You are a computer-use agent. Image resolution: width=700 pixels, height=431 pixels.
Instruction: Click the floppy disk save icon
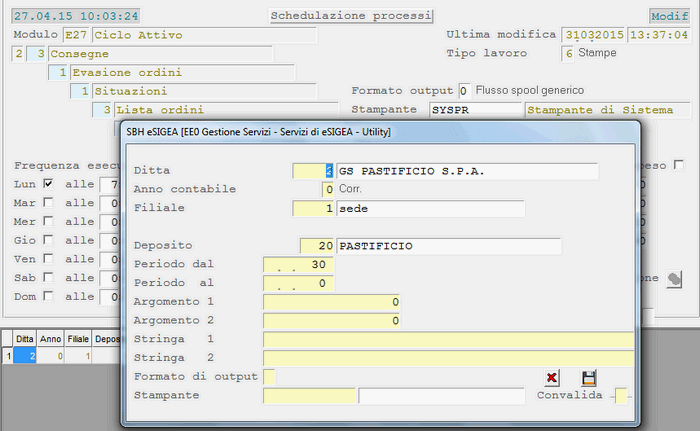[x=589, y=378]
